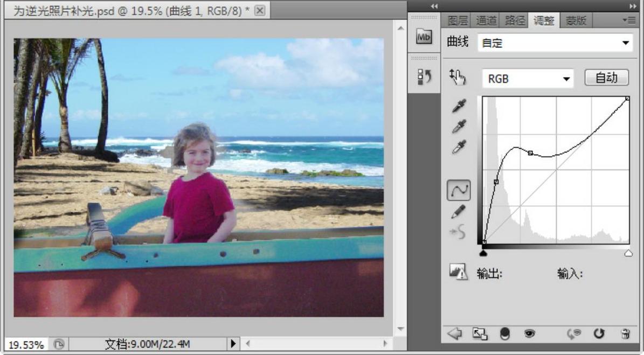Screen dimensions: 644x355
Task: Click the 自动 button
Action: pyautogui.click(x=606, y=78)
